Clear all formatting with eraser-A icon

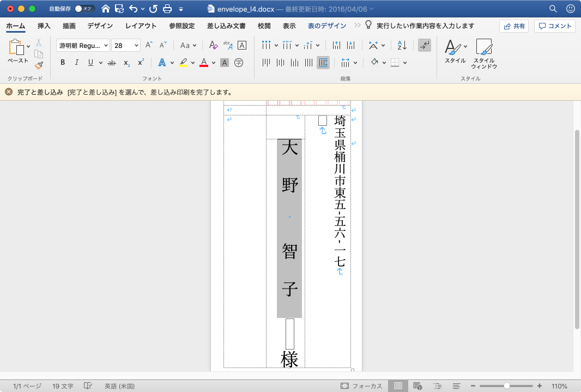[213, 45]
